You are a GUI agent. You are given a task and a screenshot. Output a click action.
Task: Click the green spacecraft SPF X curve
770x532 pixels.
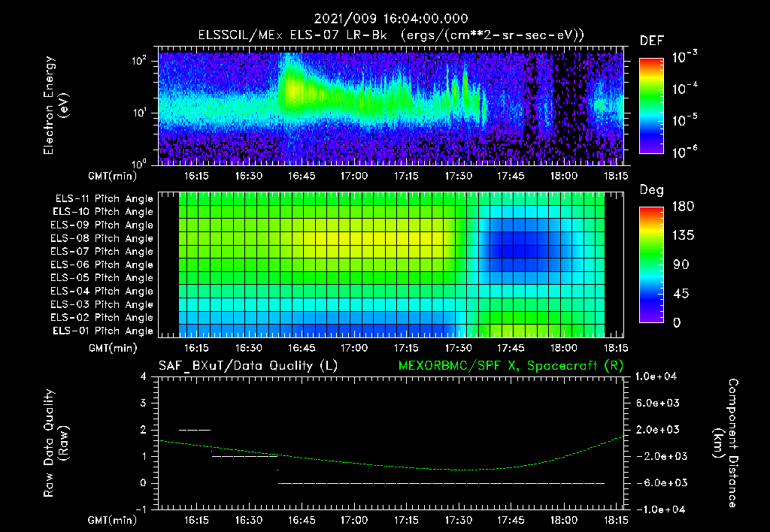coord(391,465)
